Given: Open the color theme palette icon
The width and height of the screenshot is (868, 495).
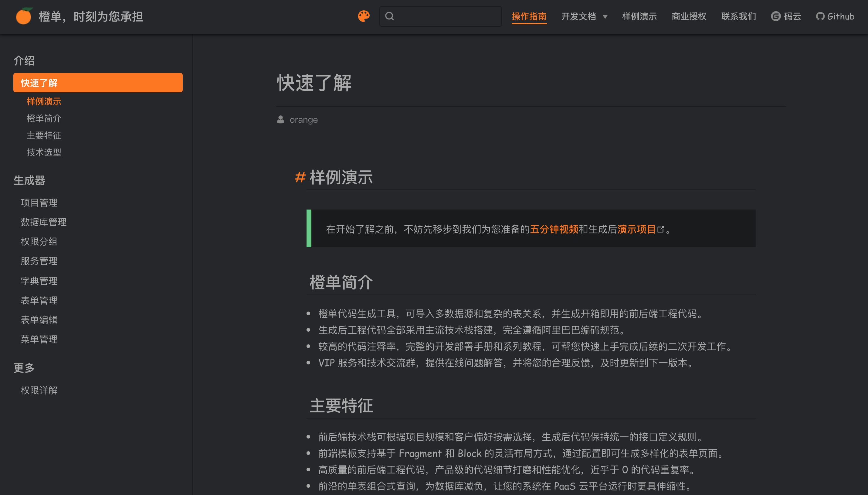Looking at the screenshot, I should [x=364, y=16].
